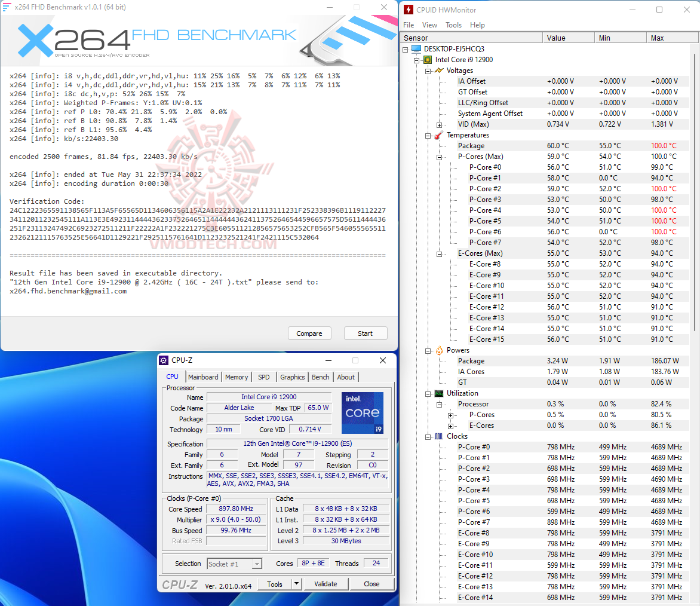Click the HWMonitor flame icon in the title bar
The width and height of the screenshot is (700, 606).
[x=409, y=10]
